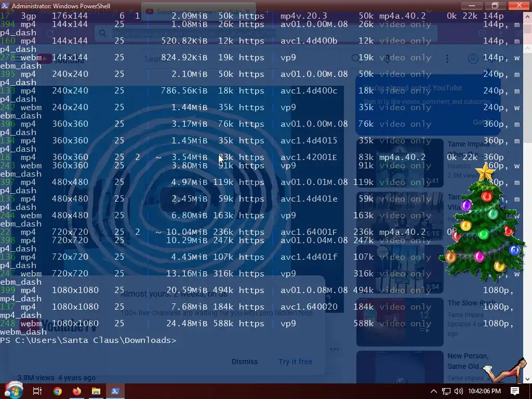Click the 6.80MiB file size
The width and height of the screenshot is (532, 399).
189,216
